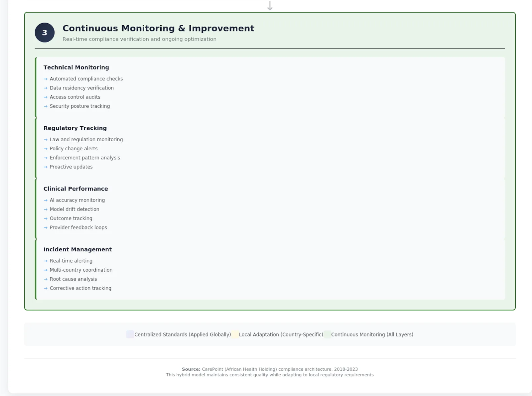The image size is (532, 396).
Task: Click the yellow Local Adaptation legend swatch
Action: click(235, 334)
